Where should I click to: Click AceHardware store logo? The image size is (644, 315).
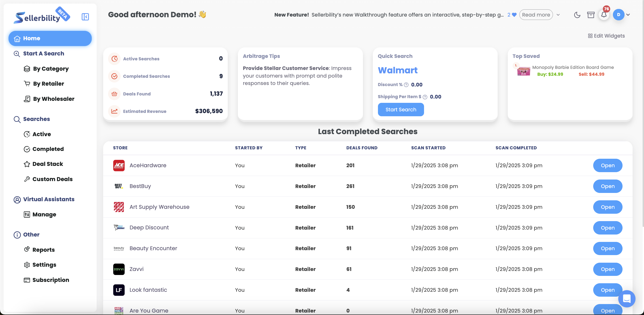[x=119, y=165]
